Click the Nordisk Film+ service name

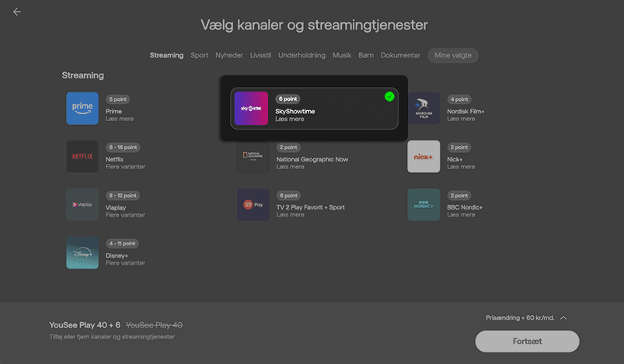tap(465, 111)
